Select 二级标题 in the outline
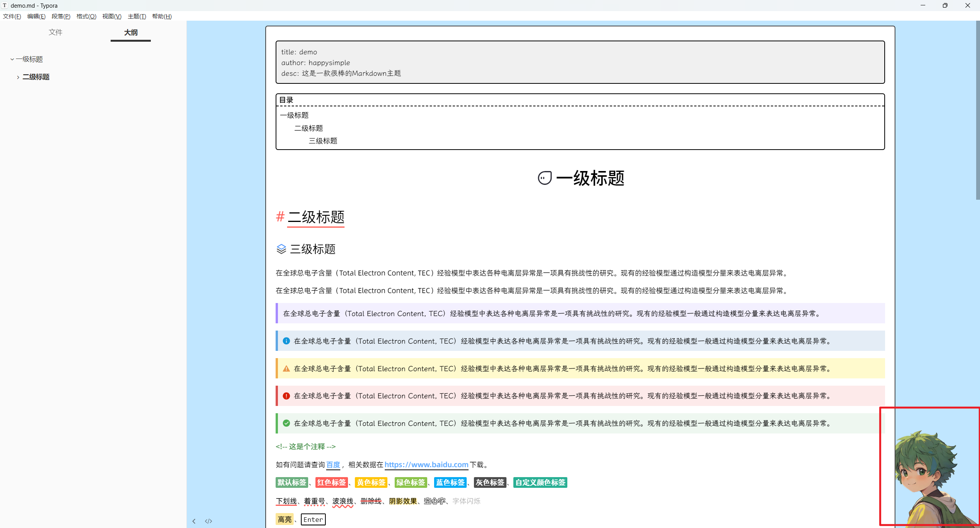The height and width of the screenshot is (528, 980). coord(36,77)
